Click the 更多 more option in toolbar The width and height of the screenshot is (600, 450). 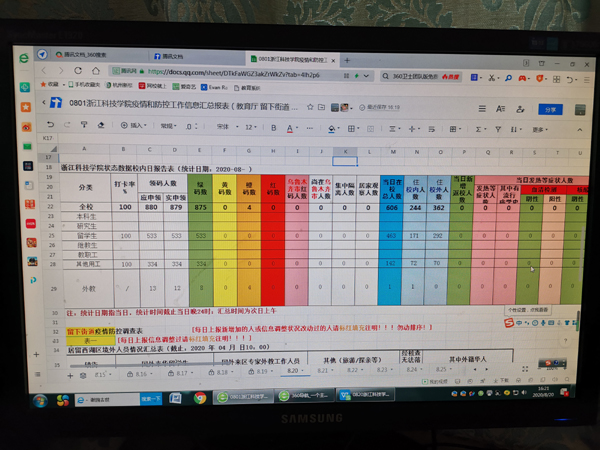(x=539, y=129)
